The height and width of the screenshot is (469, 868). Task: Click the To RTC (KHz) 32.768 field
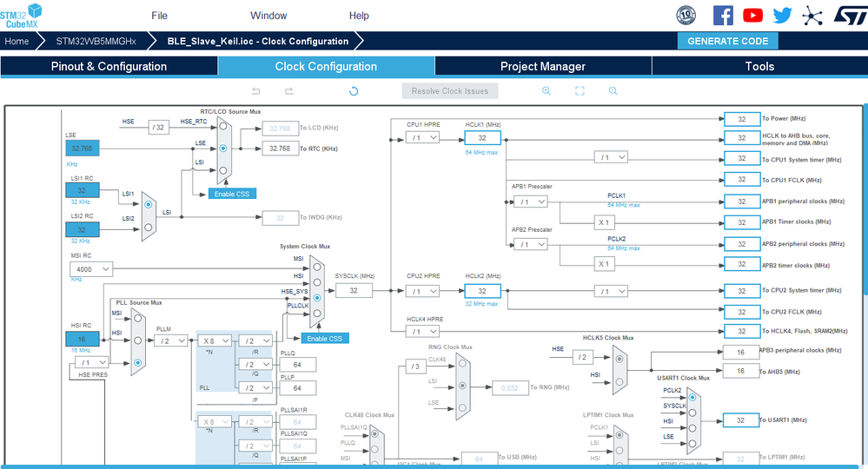pos(280,149)
